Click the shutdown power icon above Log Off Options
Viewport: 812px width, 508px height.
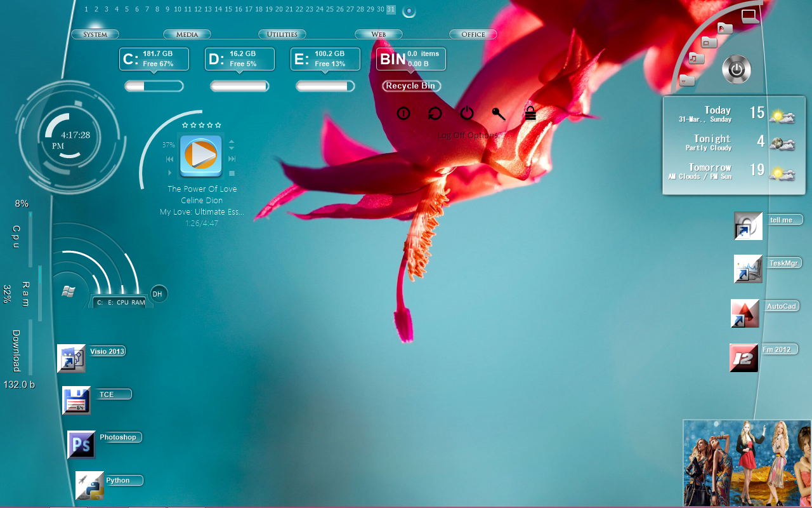click(x=467, y=113)
